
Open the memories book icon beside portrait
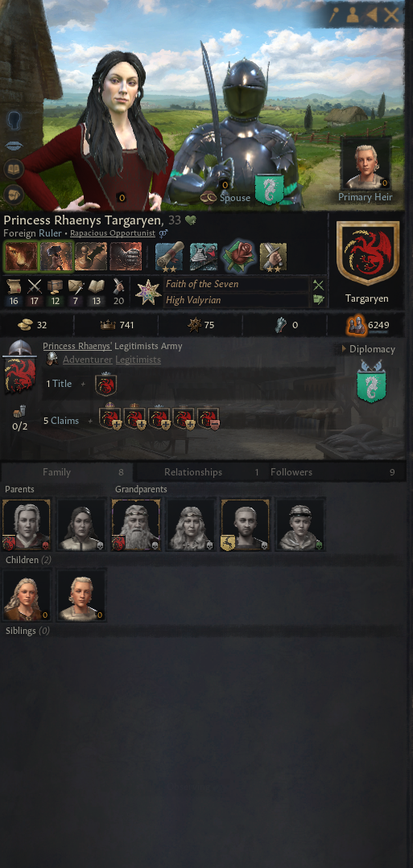pos(14,169)
